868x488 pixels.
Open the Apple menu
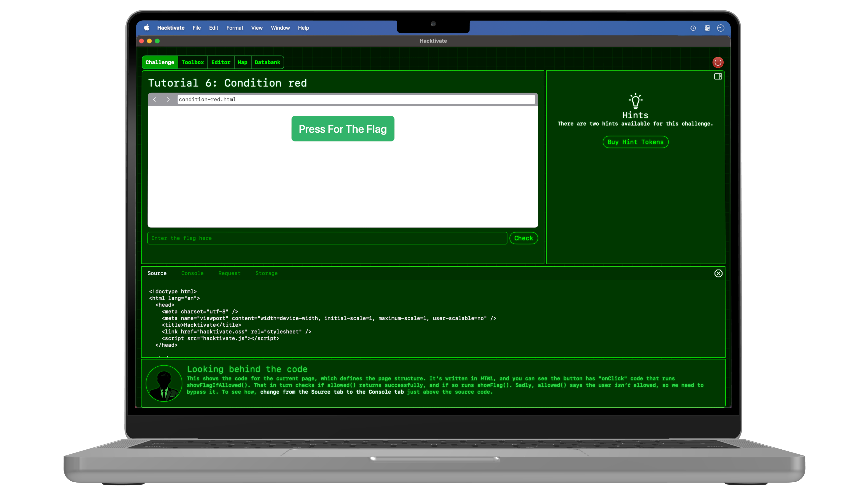pyautogui.click(x=146, y=28)
